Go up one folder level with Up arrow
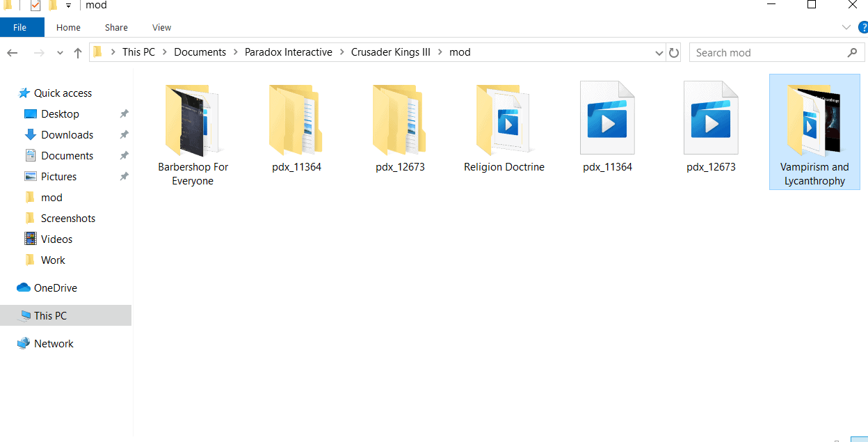The height and width of the screenshot is (442, 868). [77, 53]
